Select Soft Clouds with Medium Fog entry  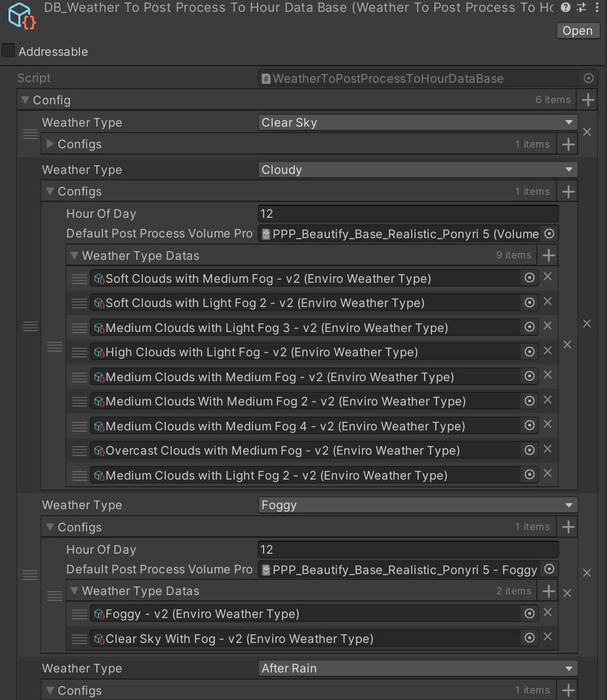click(305, 278)
